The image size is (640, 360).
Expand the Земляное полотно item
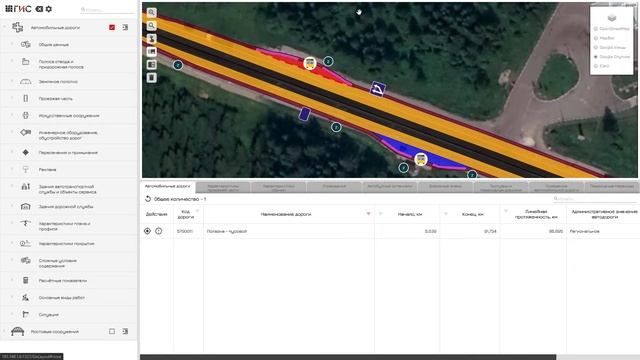[x=12, y=81]
